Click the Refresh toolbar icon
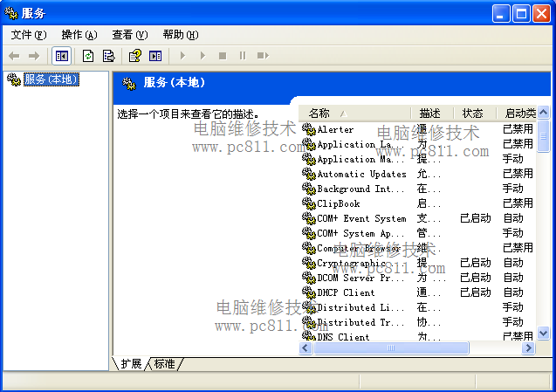Image resolution: width=556 pixels, height=392 pixels. click(x=88, y=56)
